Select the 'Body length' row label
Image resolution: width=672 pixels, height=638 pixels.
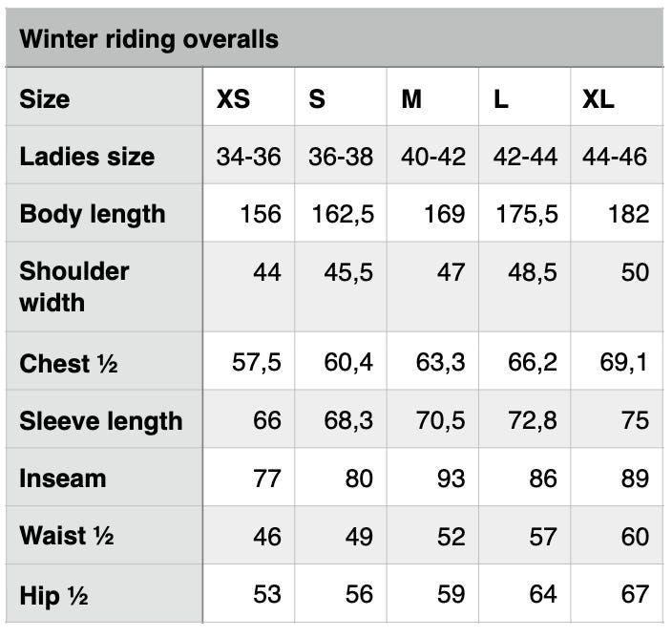click(93, 214)
